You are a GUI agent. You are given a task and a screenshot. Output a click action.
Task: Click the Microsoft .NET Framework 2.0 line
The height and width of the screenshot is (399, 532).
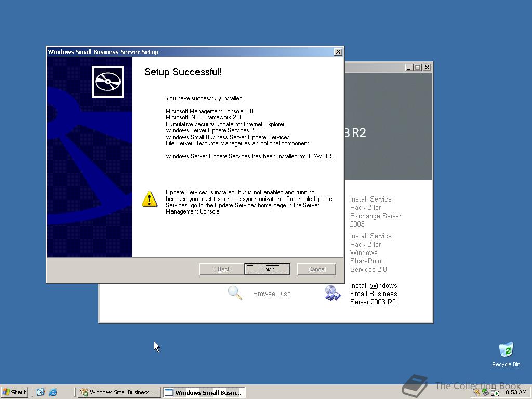point(203,117)
